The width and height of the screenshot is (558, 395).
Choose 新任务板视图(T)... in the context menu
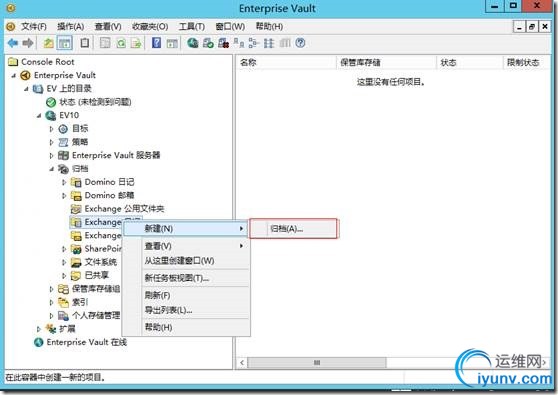pos(185,278)
